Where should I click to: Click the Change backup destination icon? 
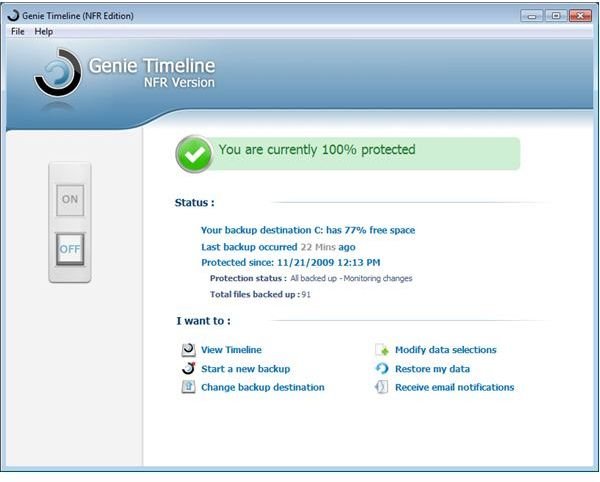pos(188,387)
